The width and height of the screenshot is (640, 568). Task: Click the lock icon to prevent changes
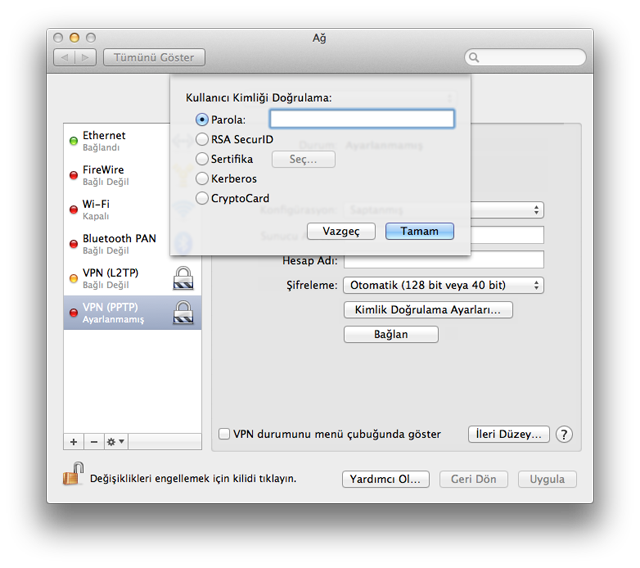[73, 474]
